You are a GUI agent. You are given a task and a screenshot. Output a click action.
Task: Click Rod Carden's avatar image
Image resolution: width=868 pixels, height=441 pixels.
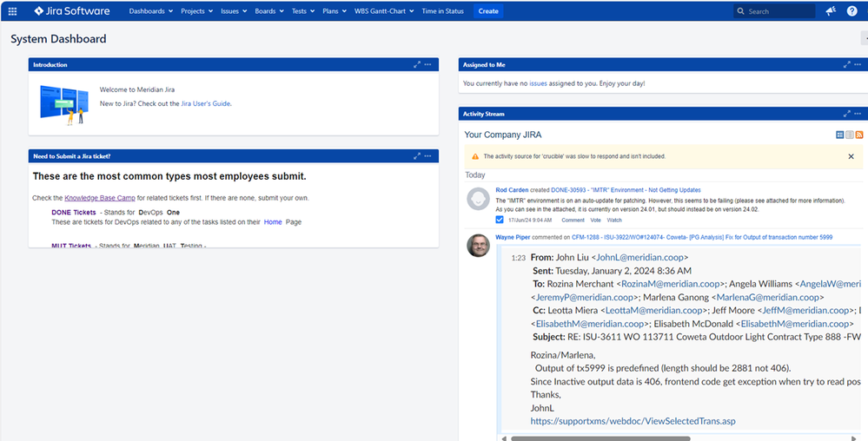(x=478, y=199)
